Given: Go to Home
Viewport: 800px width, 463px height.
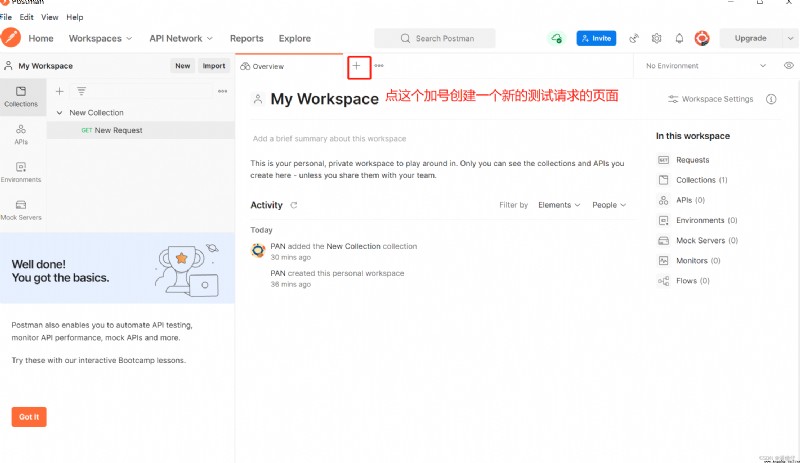Looking at the screenshot, I should point(41,38).
